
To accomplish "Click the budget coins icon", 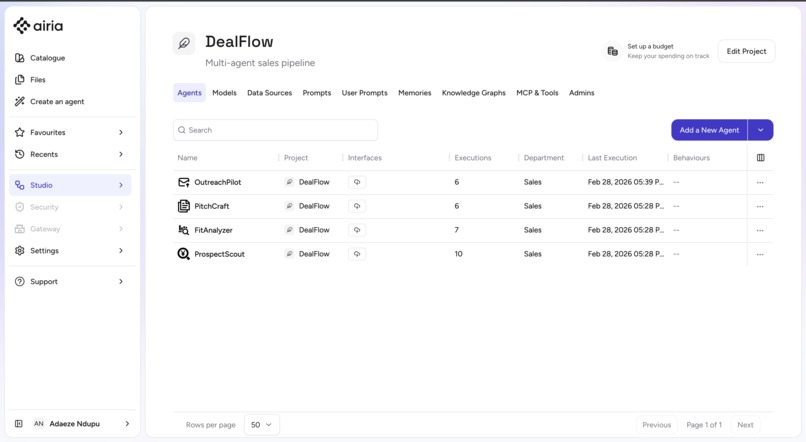I will pos(612,51).
